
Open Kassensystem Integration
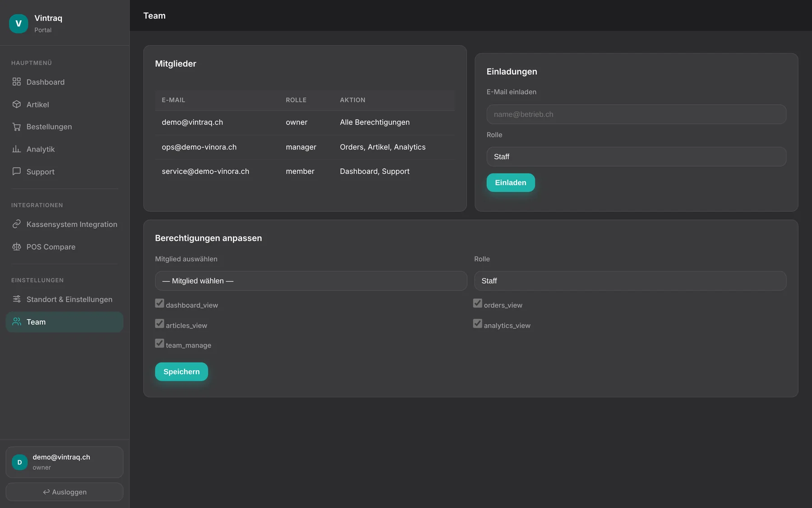65,224
